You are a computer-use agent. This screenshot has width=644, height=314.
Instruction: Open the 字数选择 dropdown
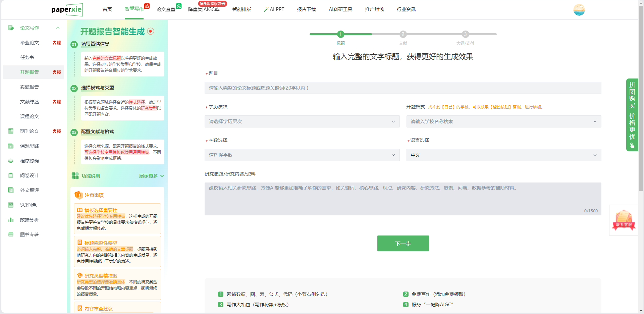[302, 155]
